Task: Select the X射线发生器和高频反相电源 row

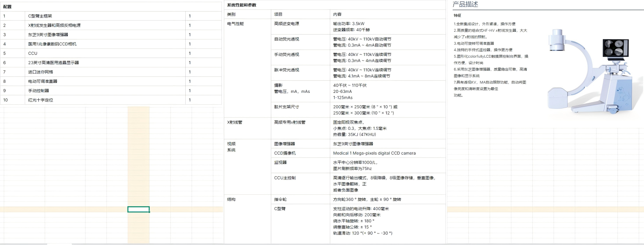Action: pos(54,25)
